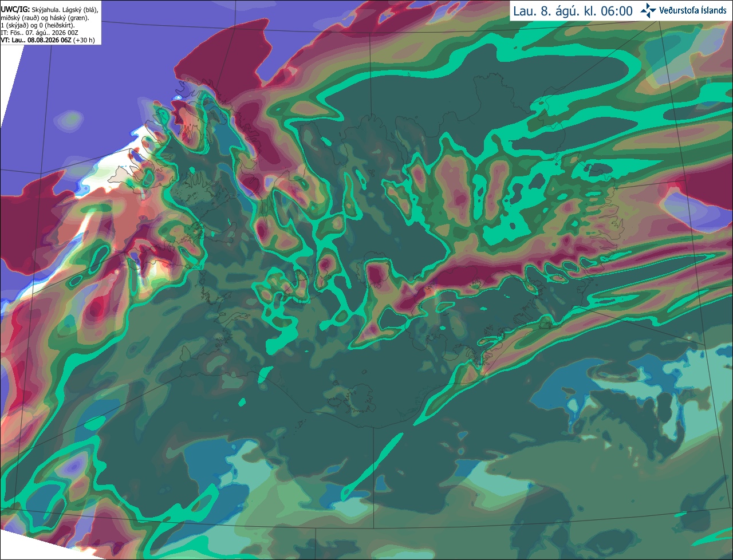Click the bold UWC/IG legend title
Screen dimensions: 733x560
[15, 10]
